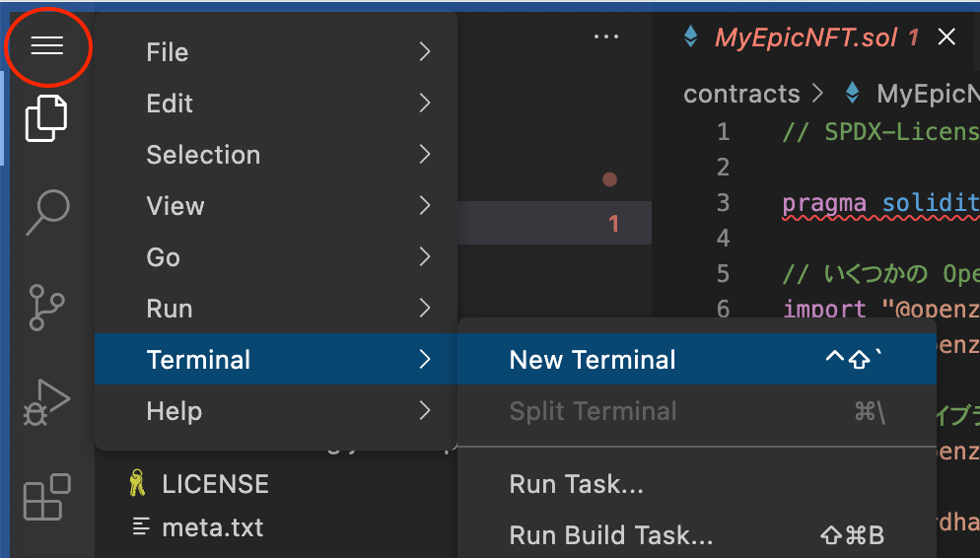
Task: Open the Explorer files icon in activity bar
Action: pyautogui.click(x=46, y=118)
